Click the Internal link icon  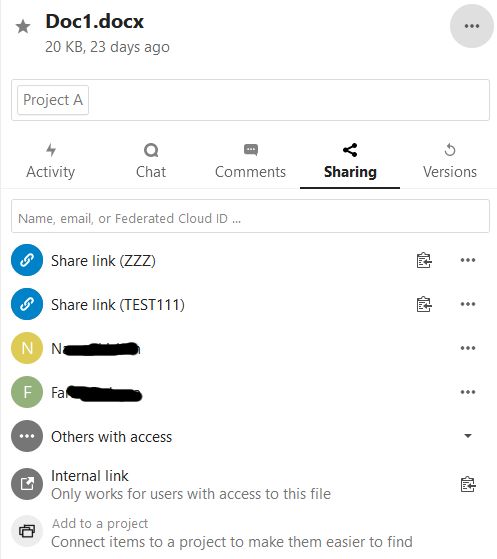pyautogui.click(x=27, y=484)
